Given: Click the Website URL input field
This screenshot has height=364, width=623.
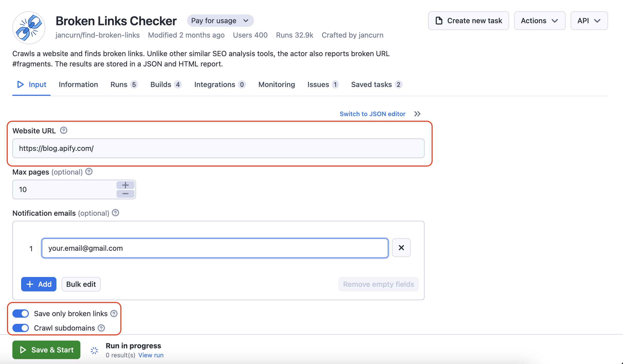Looking at the screenshot, I should pyautogui.click(x=218, y=148).
